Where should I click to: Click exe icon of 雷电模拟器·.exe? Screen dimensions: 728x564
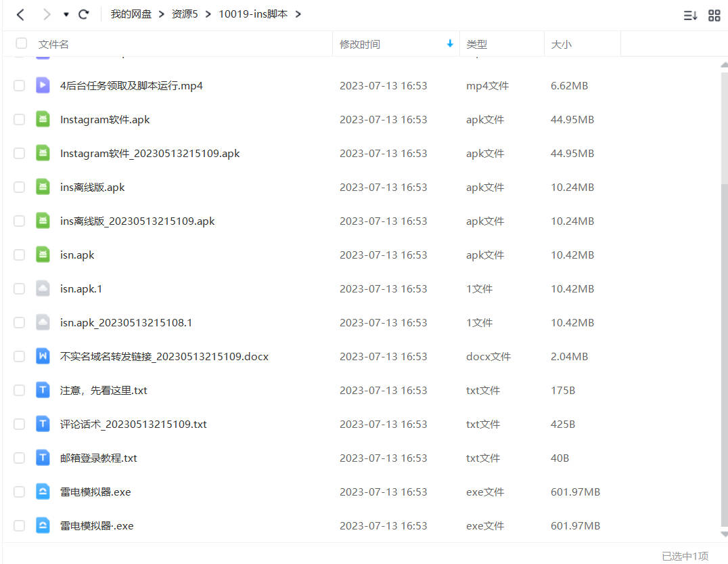click(43, 525)
